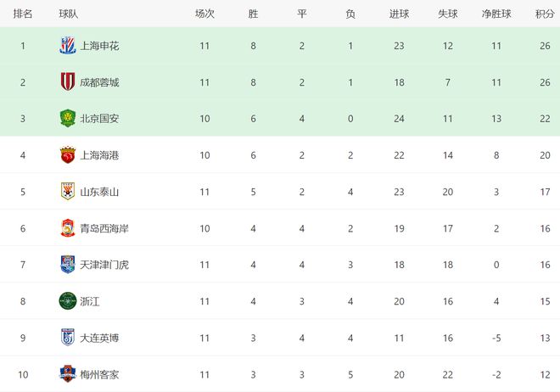This screenshot has width=560, height=392.
Task: Click the 净胜球 column header
Action: 496,14
